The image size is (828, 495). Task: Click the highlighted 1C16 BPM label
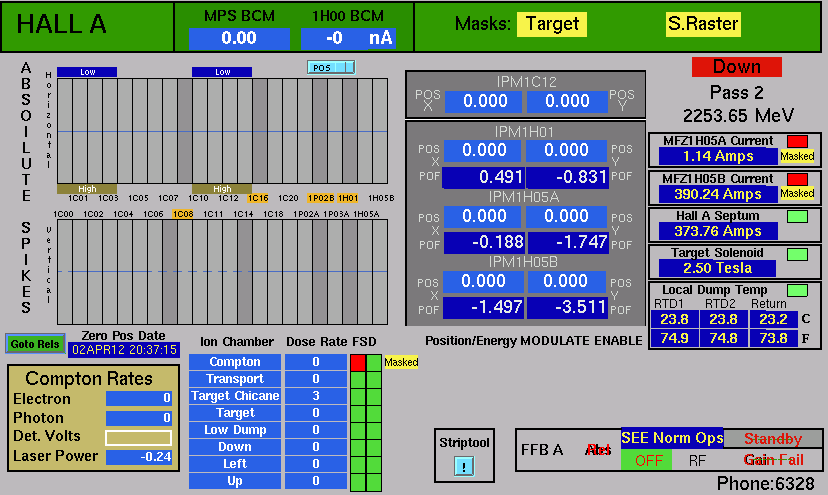coord(258,198)
